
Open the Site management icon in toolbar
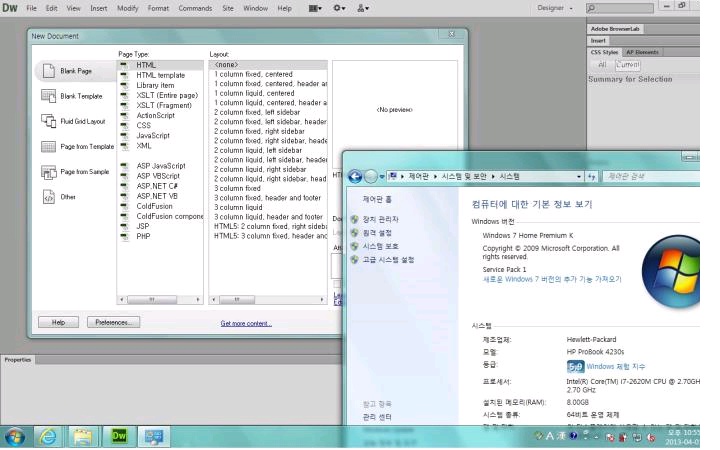tap(363, 8)
